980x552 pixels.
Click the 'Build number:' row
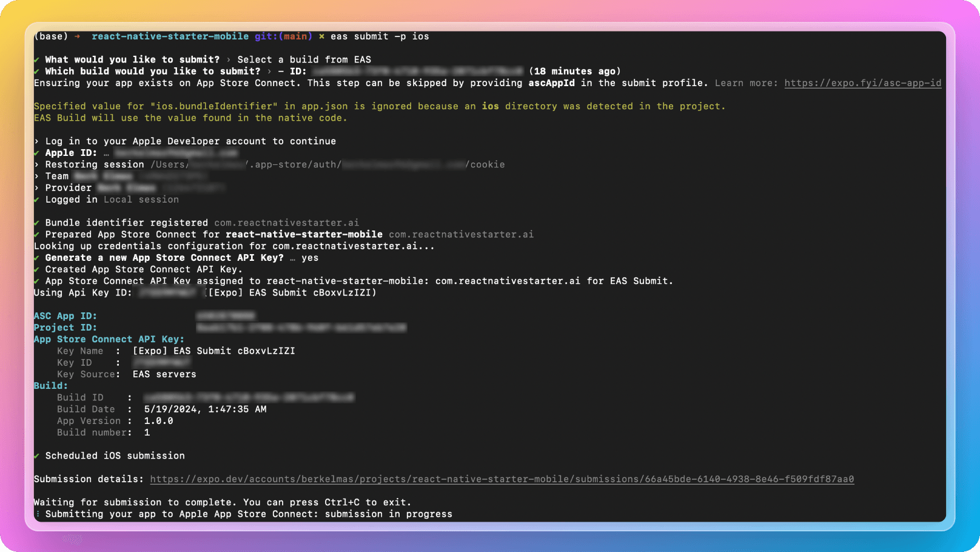click(104, 433)
